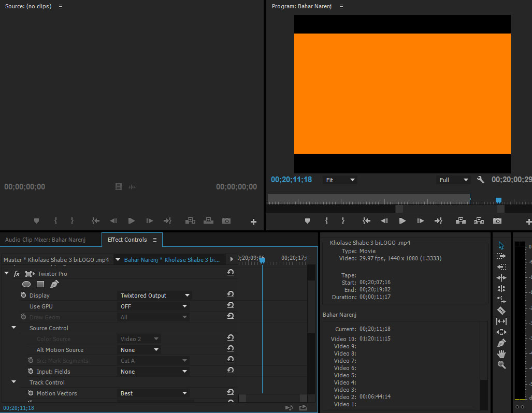The height and width of the screenshot is (413, 532).
Task: Click Program Monitor playhead on time ruler
Action: [498, 200]
